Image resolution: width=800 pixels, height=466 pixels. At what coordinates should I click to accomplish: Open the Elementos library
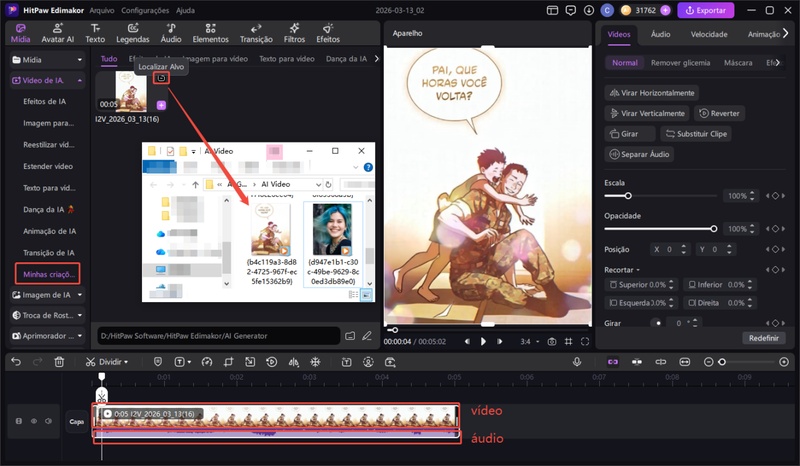click(x=210, y=33)
